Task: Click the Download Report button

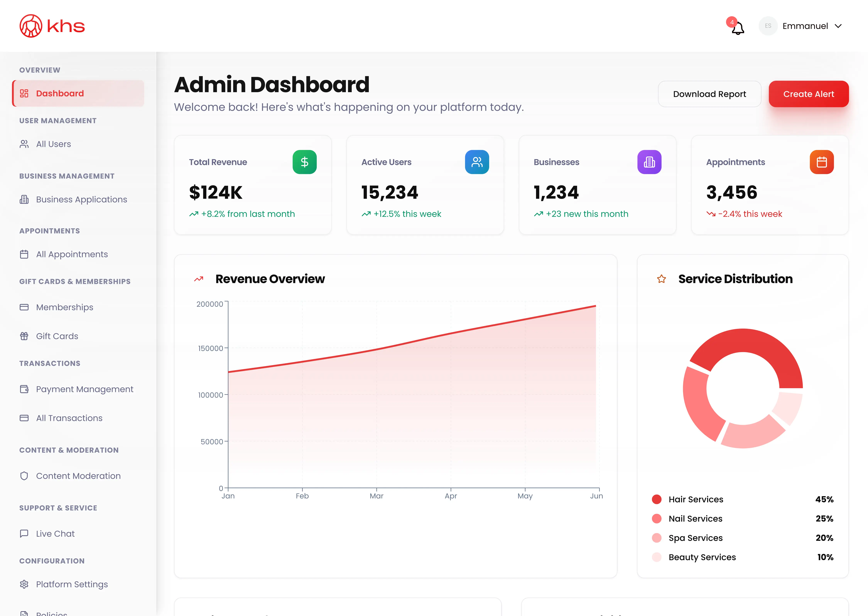Action: pos(709,94)
